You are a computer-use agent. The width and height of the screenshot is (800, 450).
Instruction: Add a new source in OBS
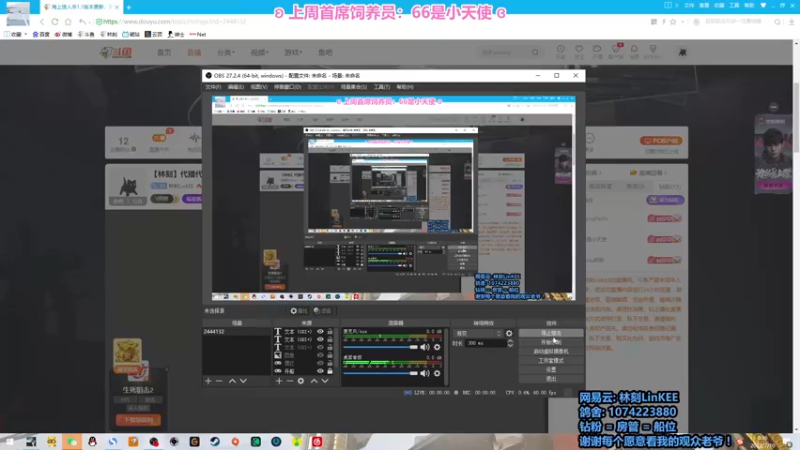279,381
